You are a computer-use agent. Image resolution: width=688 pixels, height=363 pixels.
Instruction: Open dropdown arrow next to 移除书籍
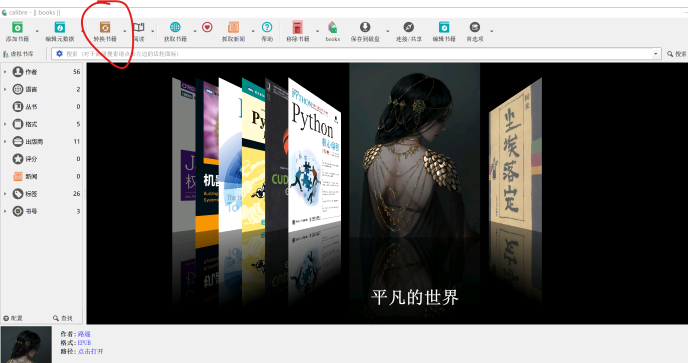pyautogui.click(x=317, y=31)
